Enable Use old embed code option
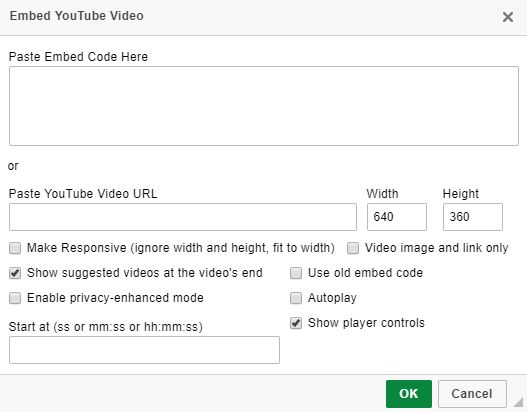Image resolution: width=527 pixels, height=412 pixels. click(x=296, y=273)
